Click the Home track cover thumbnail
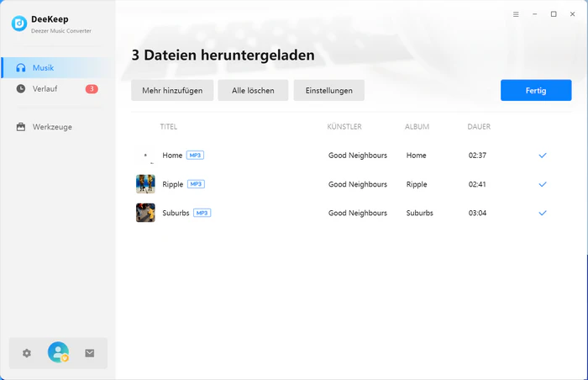 pos(145,156)
